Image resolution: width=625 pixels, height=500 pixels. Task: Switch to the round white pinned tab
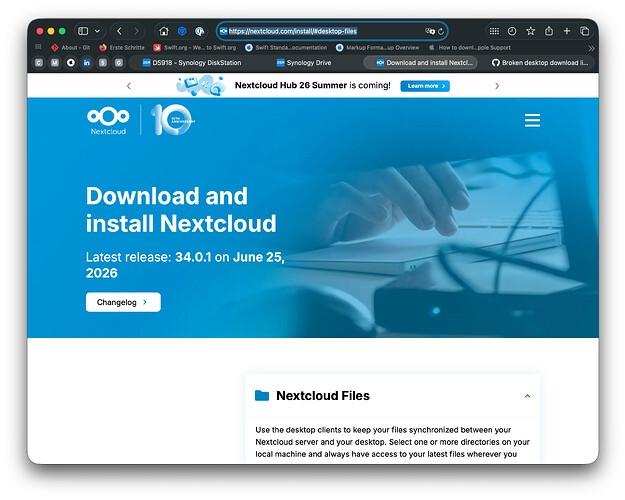71,63
